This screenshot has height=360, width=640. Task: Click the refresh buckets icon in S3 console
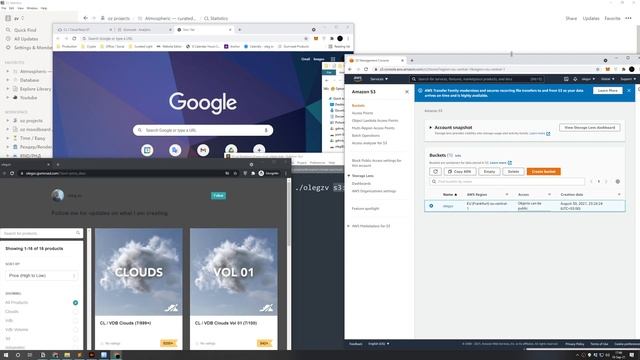(x=435, y=171)
